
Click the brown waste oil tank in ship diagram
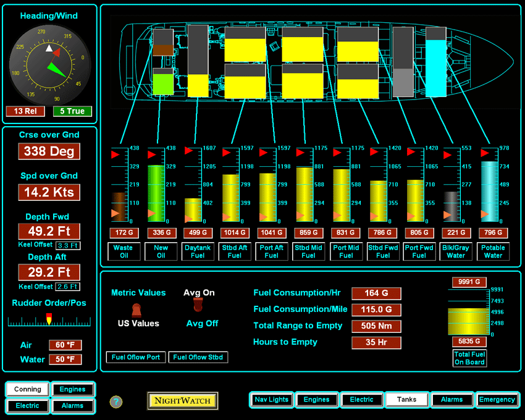pyautogui.click(x=163, y=51)
